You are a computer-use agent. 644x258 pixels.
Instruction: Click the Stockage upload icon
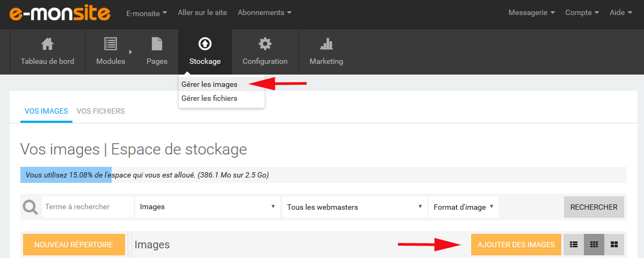pos(204,43)
